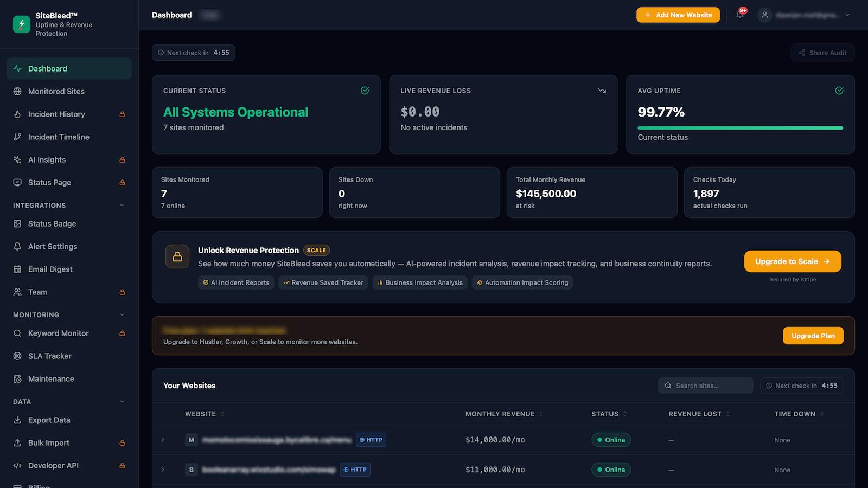Expand the $14,000.00/mo website row
This screenshot has width=868, height=488.
(163, 440)
